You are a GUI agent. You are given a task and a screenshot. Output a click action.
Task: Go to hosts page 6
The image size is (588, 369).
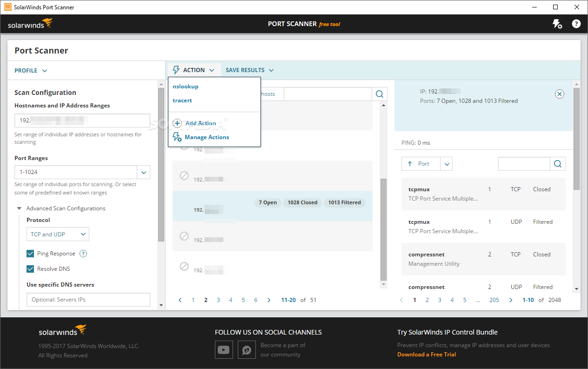pos(256,300)
